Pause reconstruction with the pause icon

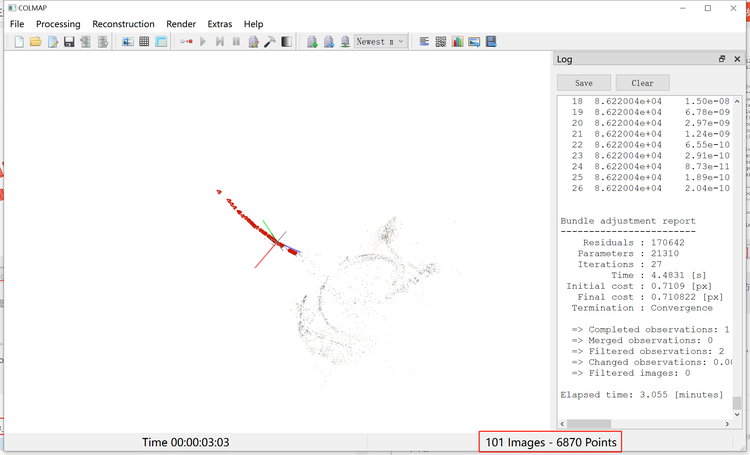click(x=236, y=42)
